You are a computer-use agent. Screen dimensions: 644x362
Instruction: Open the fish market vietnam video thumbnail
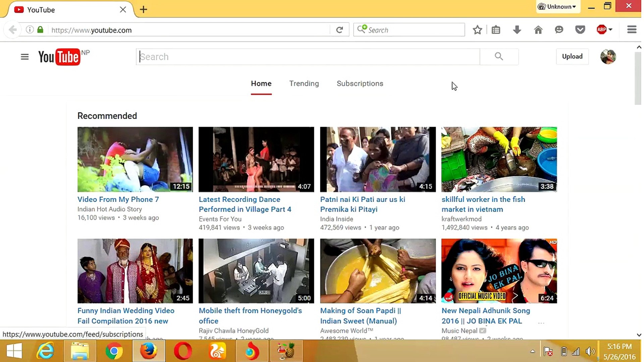pos(499,159)
